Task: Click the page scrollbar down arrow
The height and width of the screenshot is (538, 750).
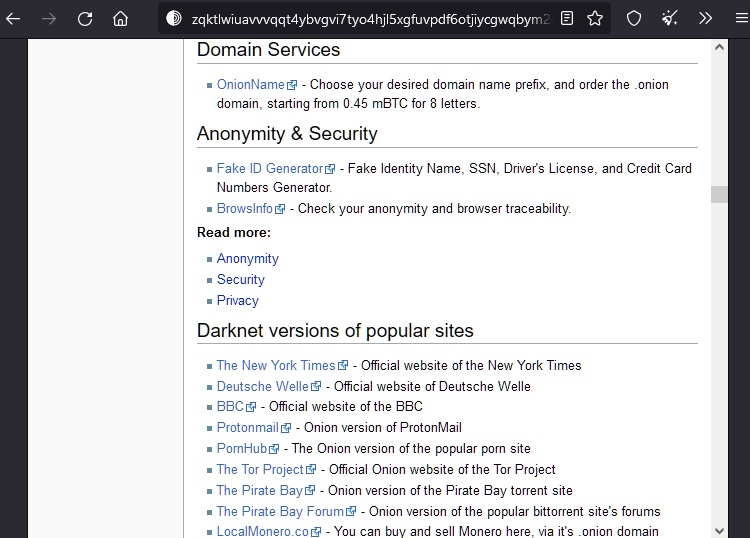Action: 719,530
